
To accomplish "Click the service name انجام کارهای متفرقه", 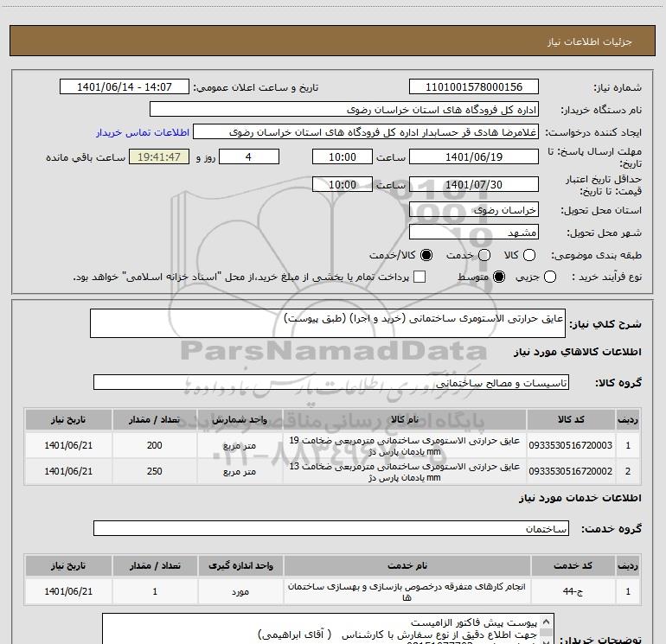I will 407,592.
